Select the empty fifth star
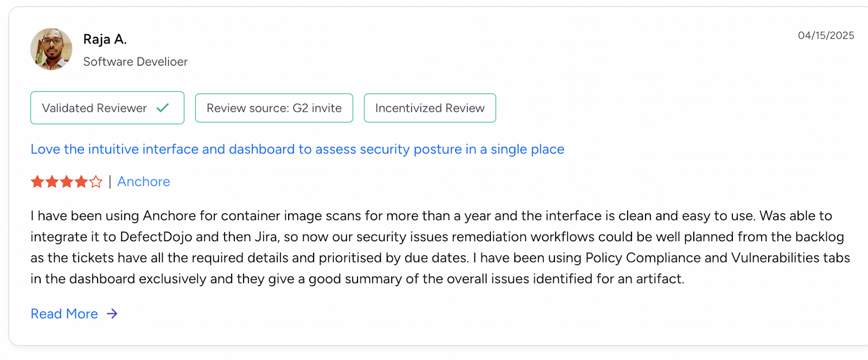868x360 pixels. (96, 182)
